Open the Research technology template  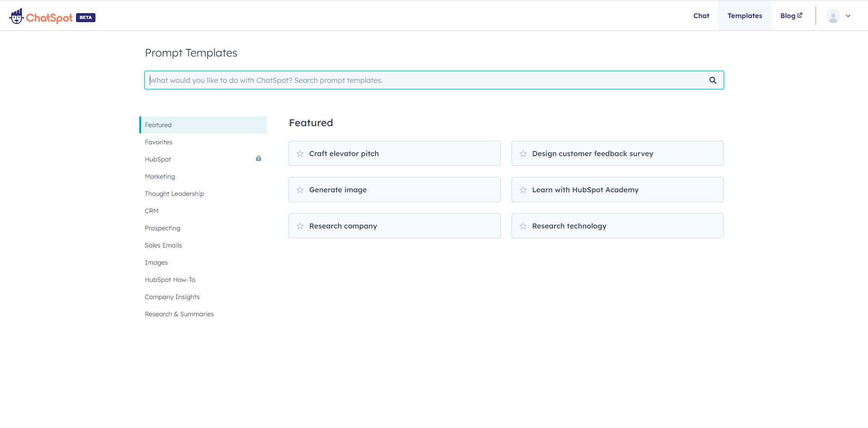pos(617,226)
